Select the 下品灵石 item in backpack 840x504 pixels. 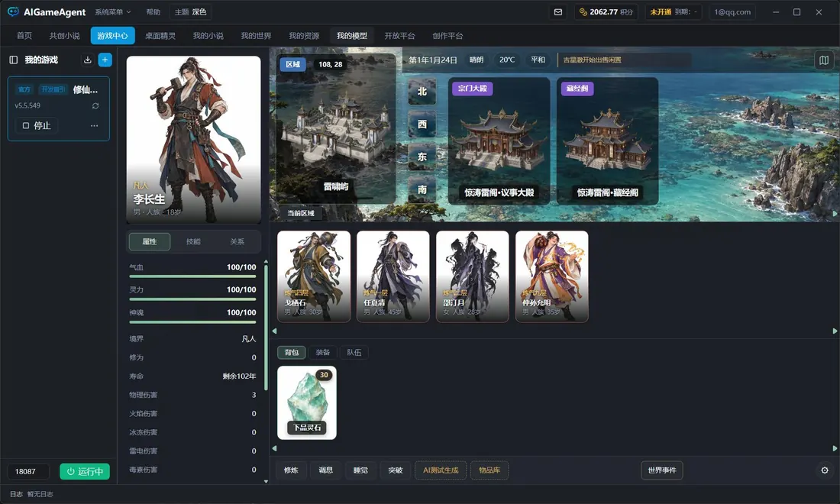(307, 402)
